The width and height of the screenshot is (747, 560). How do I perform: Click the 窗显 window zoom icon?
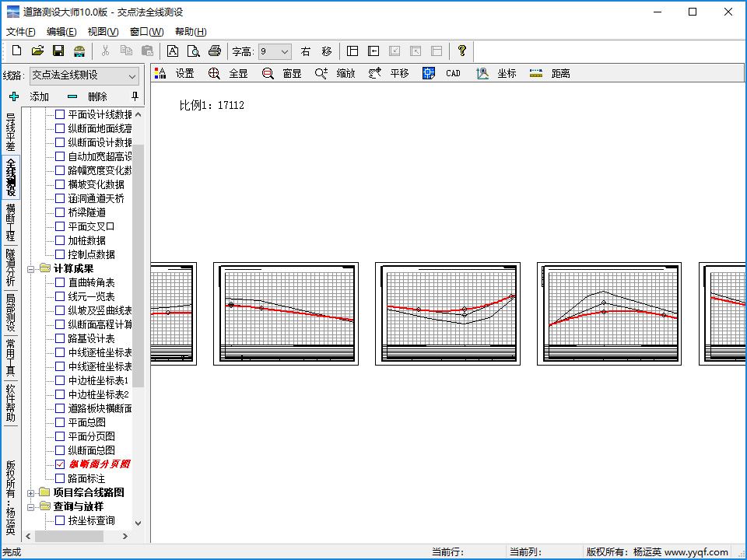coord(268,73)
